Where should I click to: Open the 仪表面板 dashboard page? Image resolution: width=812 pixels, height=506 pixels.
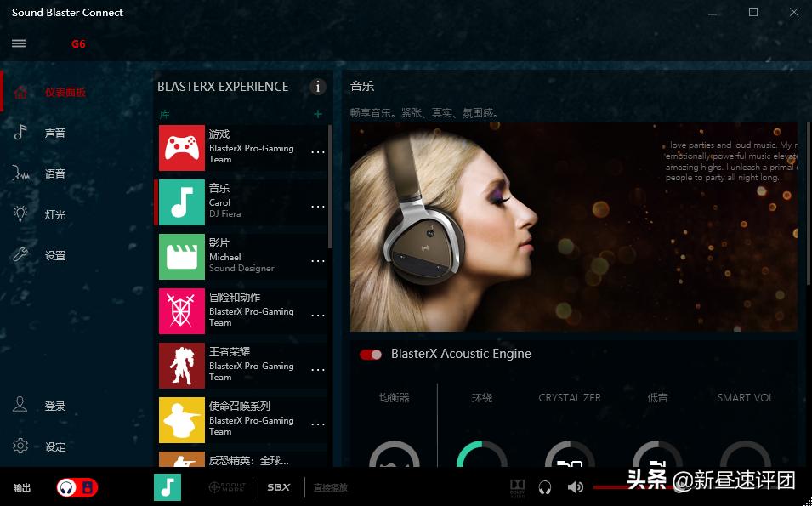click(65, 92)
